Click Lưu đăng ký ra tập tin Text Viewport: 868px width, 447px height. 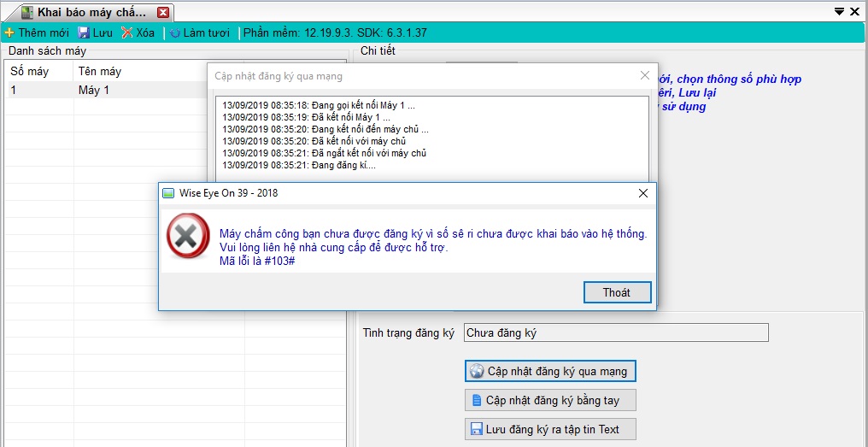click(550, 429)
